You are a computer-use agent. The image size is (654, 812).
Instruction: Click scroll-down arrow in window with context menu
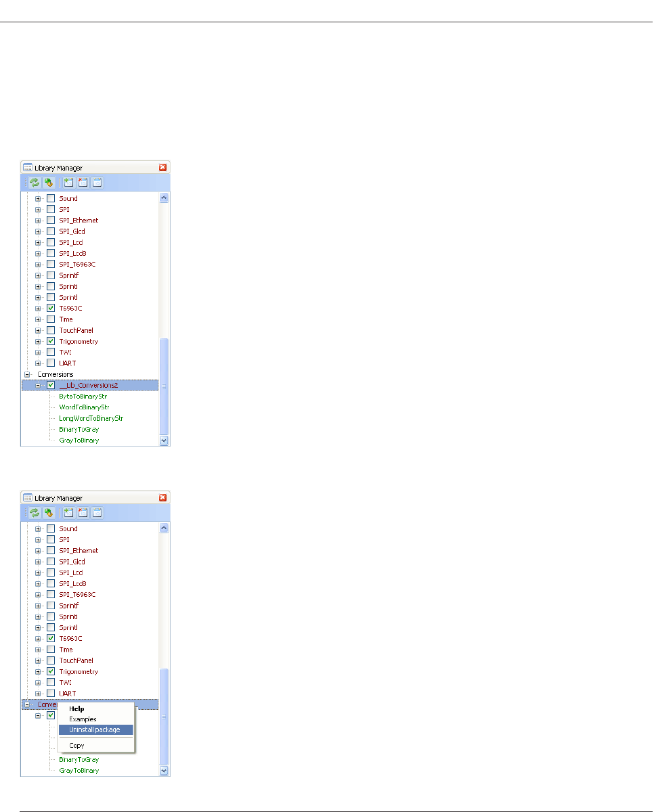[x=163, y=770]
